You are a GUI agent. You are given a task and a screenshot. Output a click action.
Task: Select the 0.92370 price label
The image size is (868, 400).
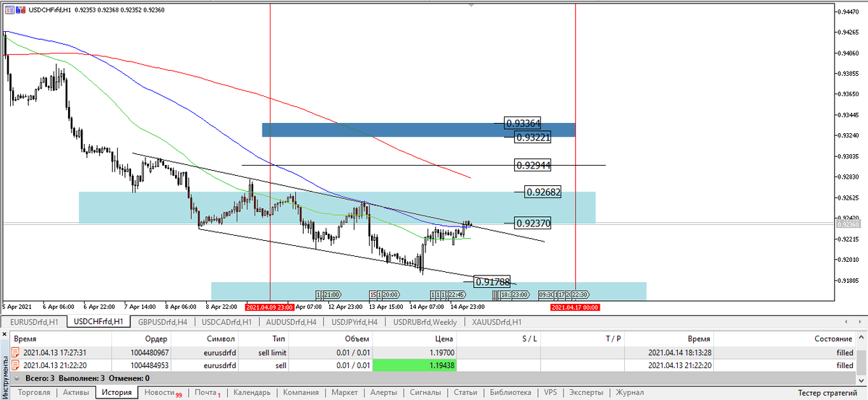click(x=533, y=224)
